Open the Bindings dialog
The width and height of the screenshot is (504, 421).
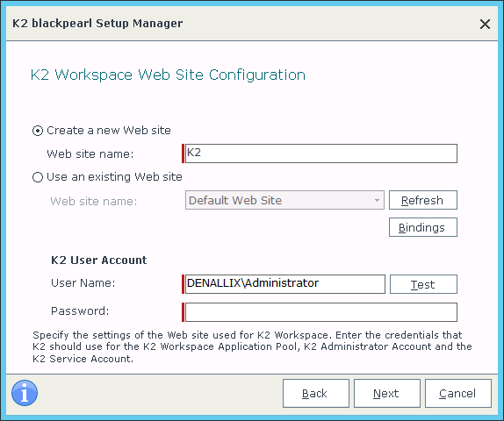pyautogui.click(x=423, y=227)
